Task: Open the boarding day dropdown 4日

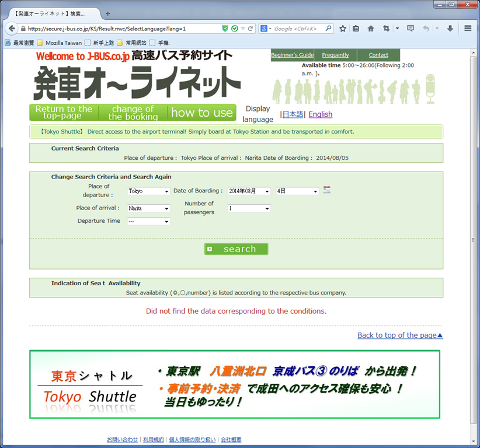Action: (x=297, y=191)
